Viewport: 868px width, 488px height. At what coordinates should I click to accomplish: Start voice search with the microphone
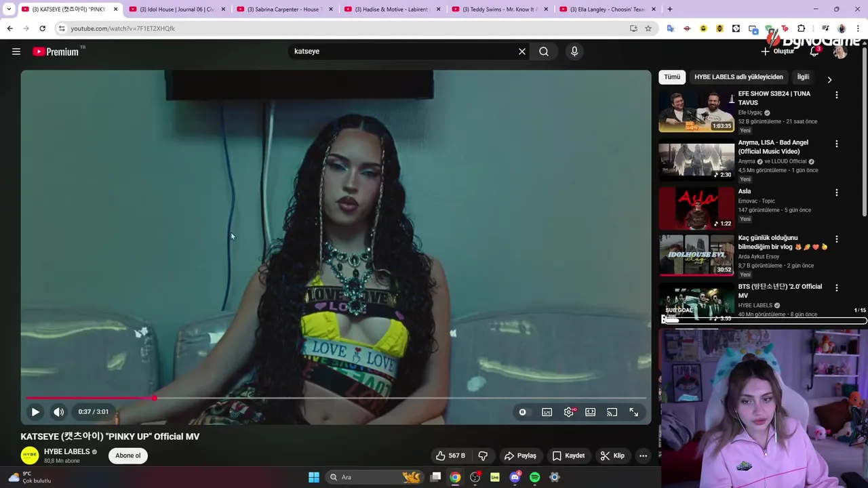coord(574,52)
